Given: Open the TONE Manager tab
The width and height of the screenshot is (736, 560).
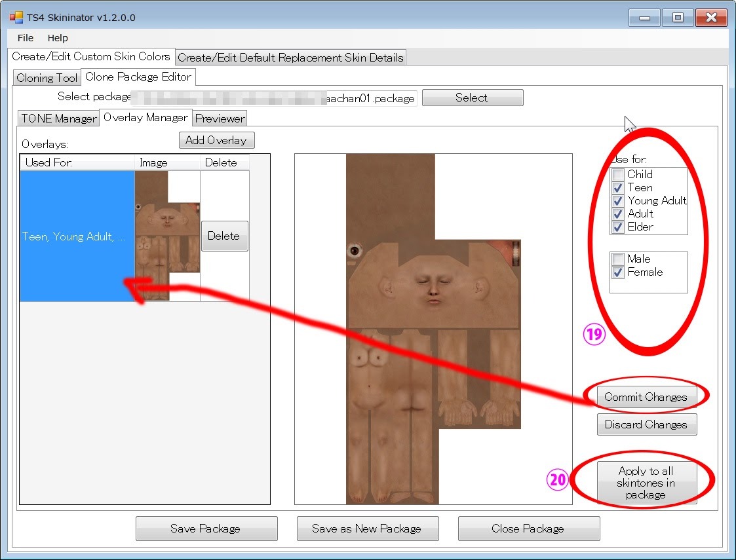Looking at the screenshot, I should 58,119.
